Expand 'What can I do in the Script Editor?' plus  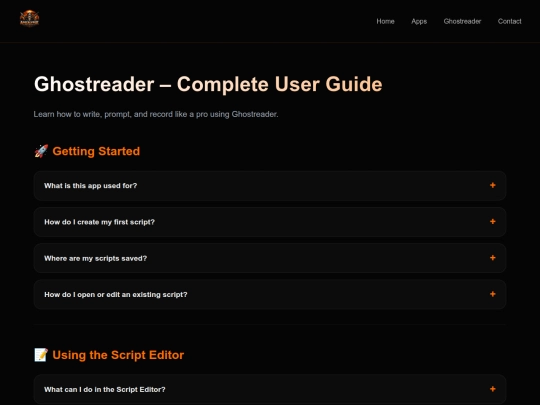(492, 389)
